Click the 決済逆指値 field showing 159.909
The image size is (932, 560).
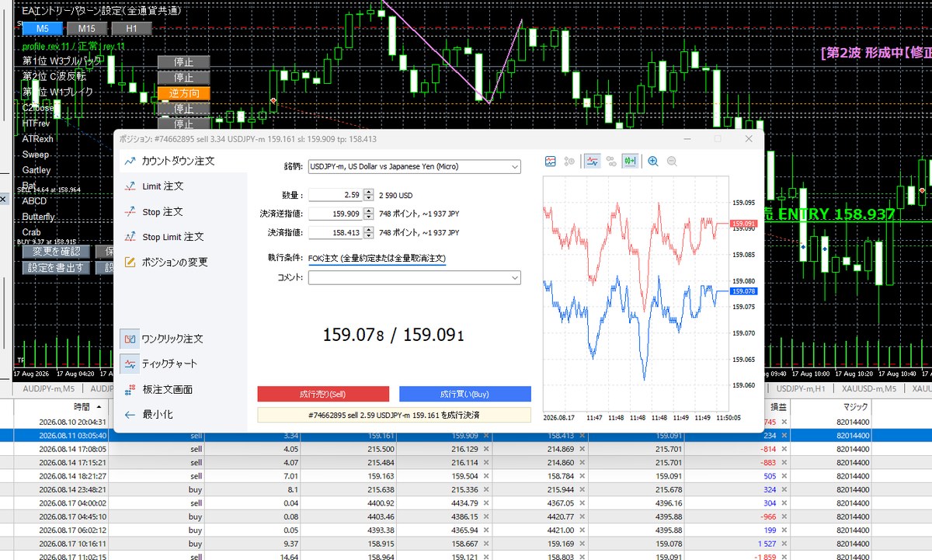coord(336,214)
